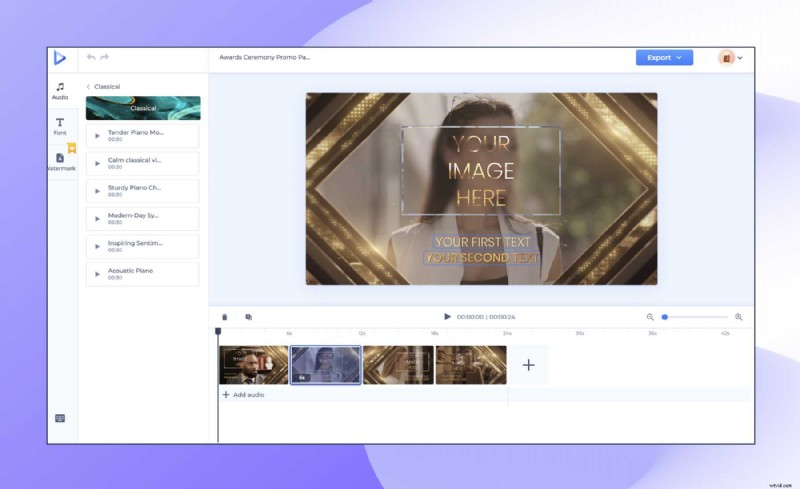
Task: Switch to the Font tab
Action: [60, 126]
